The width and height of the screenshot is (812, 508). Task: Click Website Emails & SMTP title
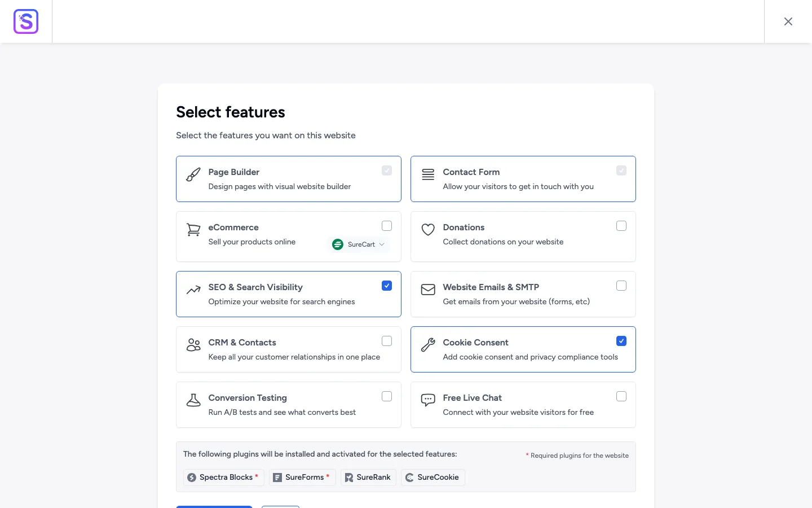(x=491, y=287)
